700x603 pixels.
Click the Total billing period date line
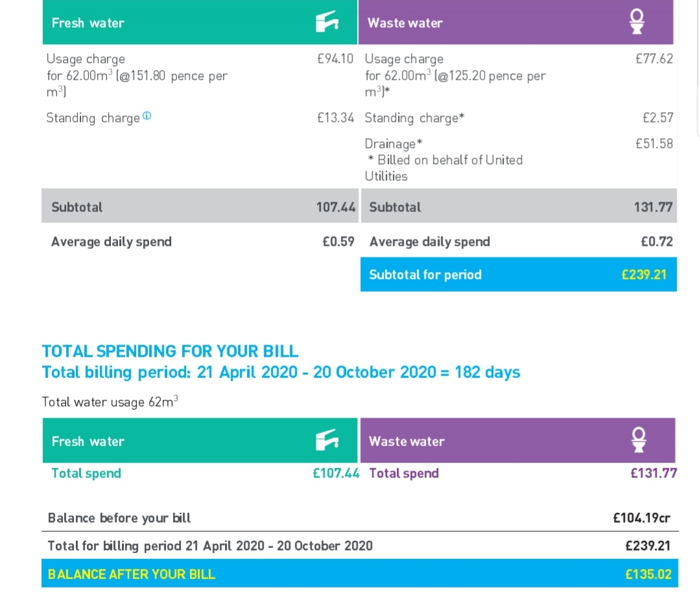(x=281, y=372)
